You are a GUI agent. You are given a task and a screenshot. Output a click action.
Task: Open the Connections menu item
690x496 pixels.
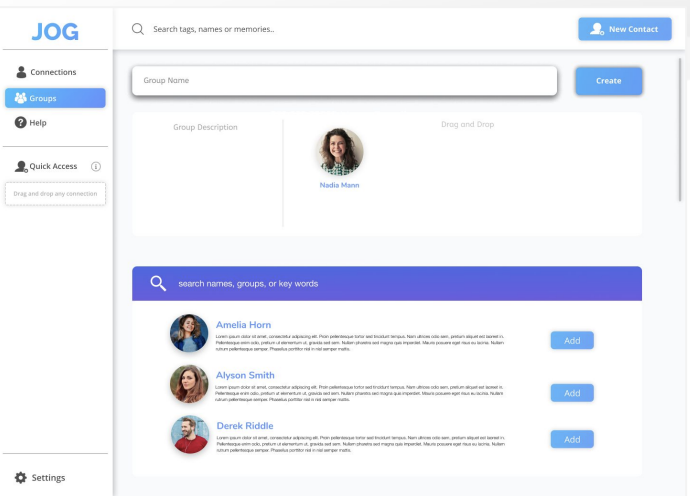(53, 72)
